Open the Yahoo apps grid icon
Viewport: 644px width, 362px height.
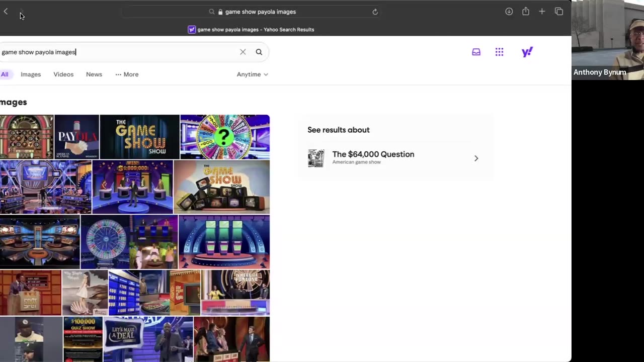499,52
